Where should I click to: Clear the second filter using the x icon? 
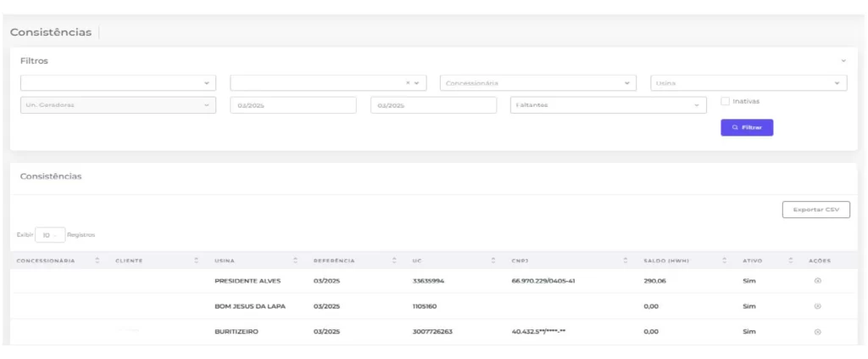click(408, 83)
